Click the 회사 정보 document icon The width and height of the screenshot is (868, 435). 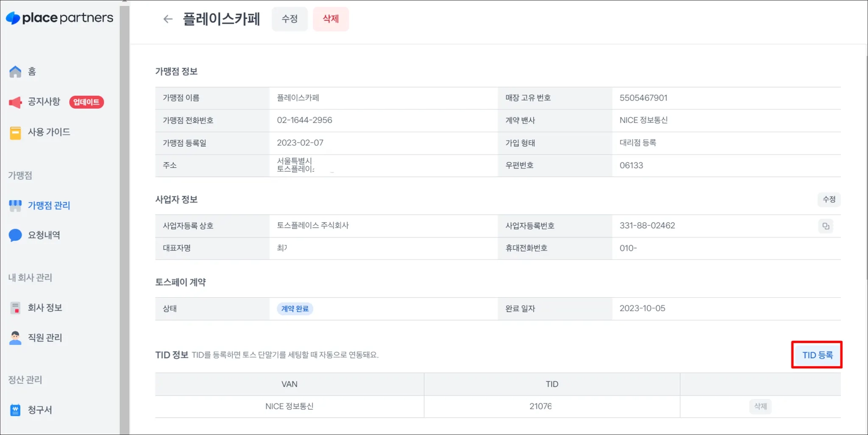point(15,308)
